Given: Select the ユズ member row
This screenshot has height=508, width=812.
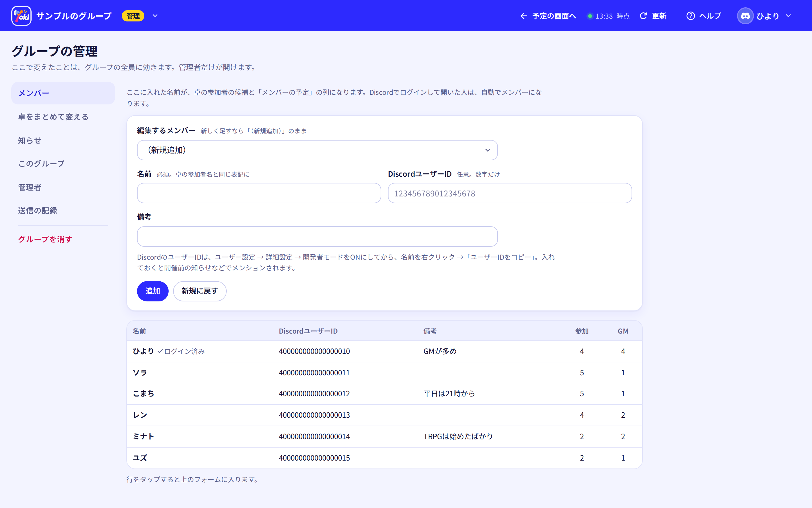Looking at the screenshot, I should [x=384, y=458].
